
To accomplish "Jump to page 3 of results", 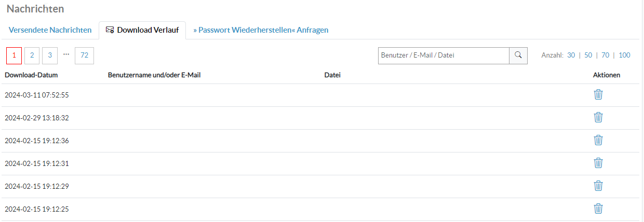I will point(50,55).
